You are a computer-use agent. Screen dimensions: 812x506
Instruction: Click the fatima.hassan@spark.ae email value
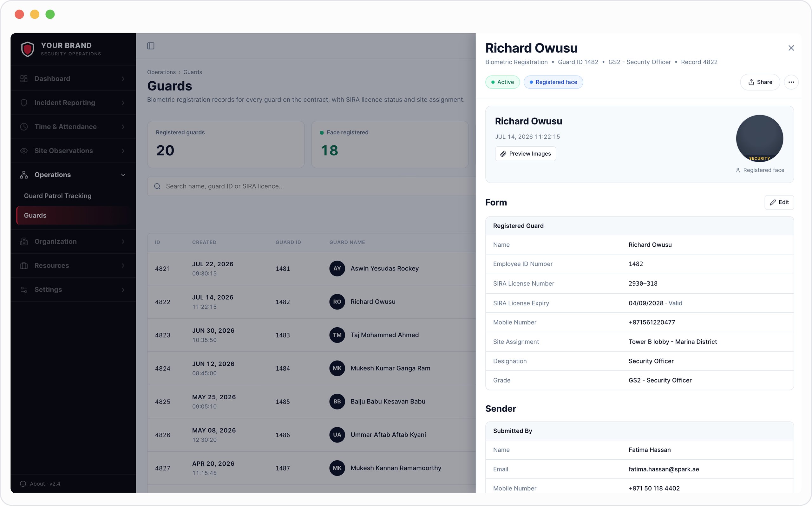pos(663,469)
